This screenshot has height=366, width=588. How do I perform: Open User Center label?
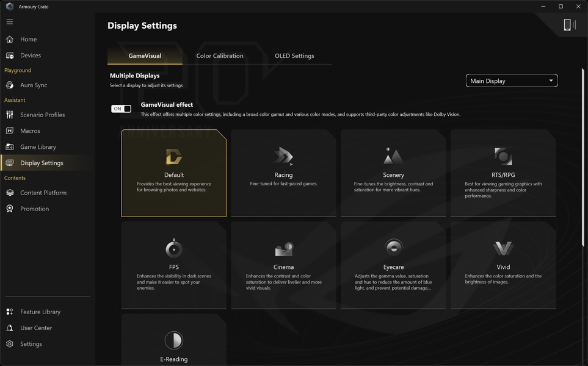tap(36, 328)
